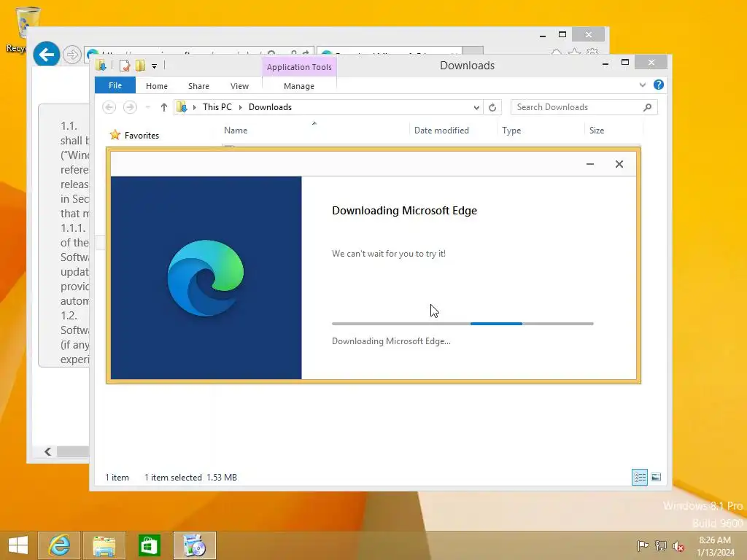Switch to details view layout
747x560 pixels.
(x=639, y=477)
